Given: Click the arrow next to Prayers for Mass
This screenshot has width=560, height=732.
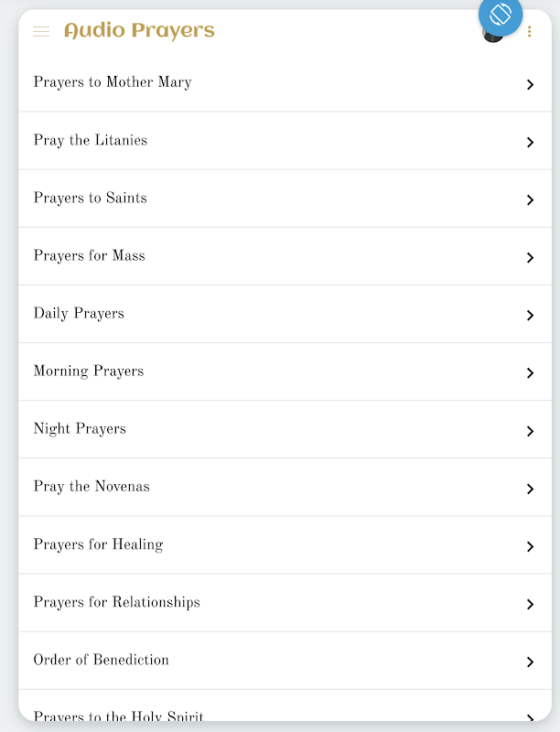Looking at the screenshot, I should click(x=530, y=258).
